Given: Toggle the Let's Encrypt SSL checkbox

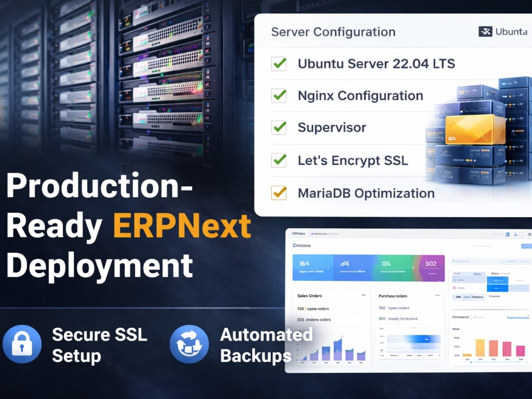Looking at the screenshot, I should [x=279, y=160].
